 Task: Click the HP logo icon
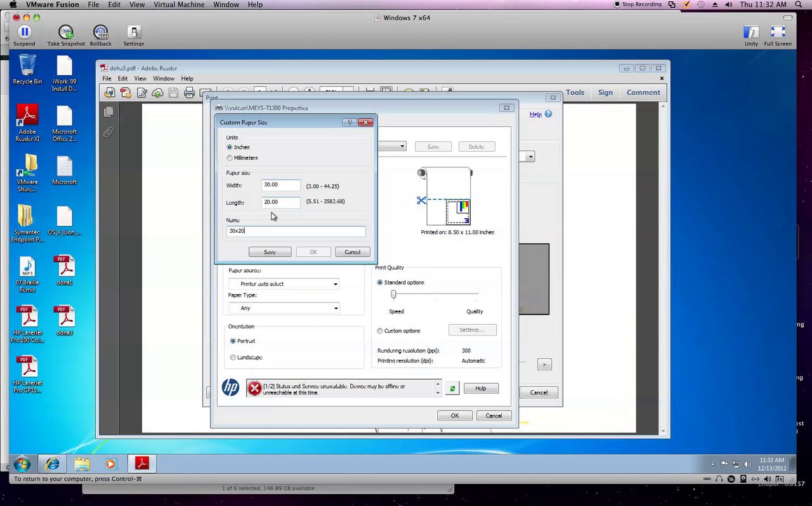point(230,387)
